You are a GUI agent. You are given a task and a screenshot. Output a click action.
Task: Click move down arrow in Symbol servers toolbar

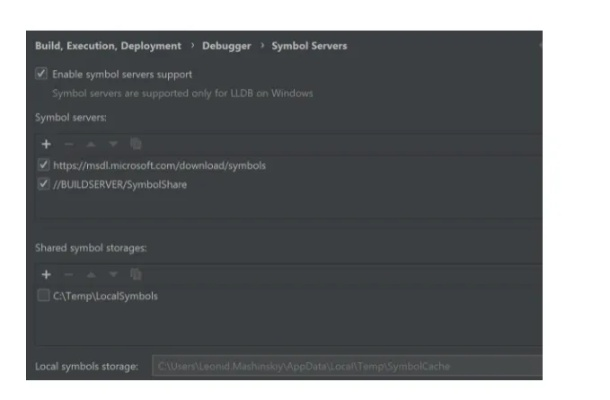tap(113, 144)
